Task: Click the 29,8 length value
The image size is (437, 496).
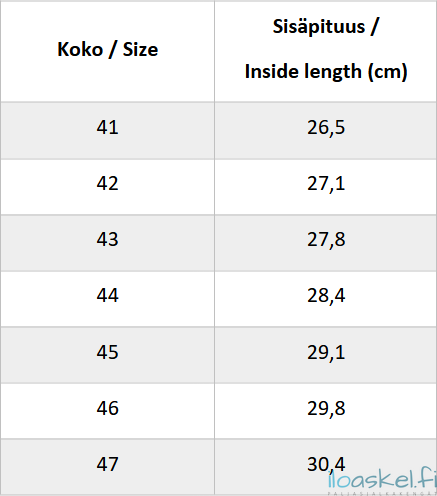Action: (x=326, y=408)
